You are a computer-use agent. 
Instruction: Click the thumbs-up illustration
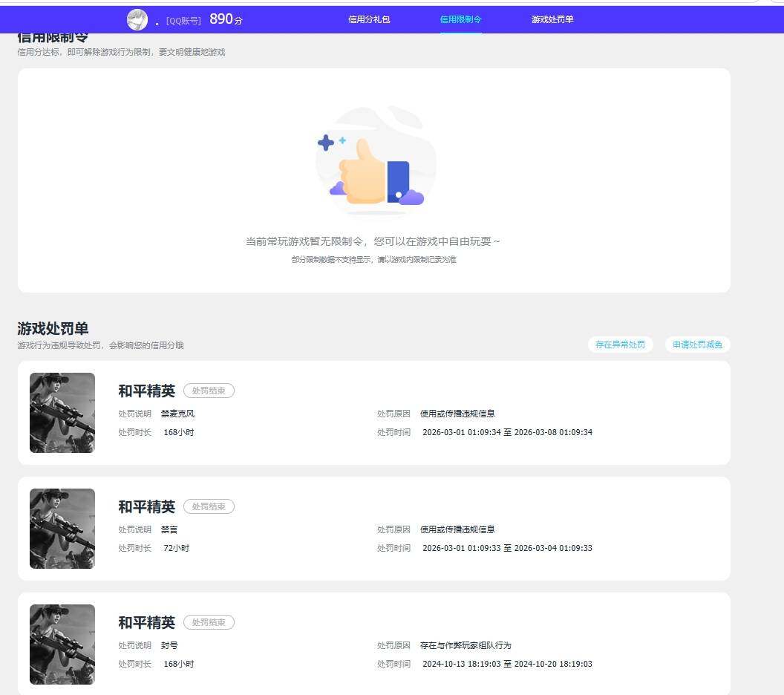376,162
